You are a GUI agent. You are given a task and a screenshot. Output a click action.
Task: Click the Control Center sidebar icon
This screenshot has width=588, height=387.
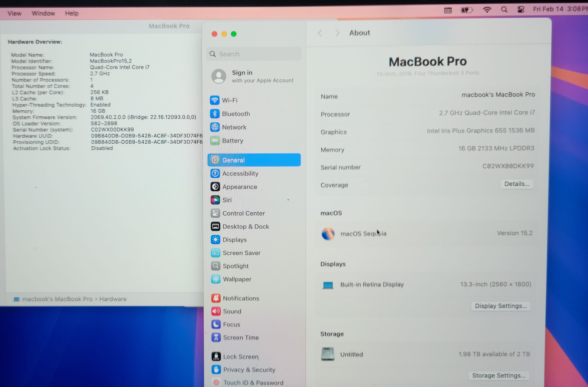(215, 213)
